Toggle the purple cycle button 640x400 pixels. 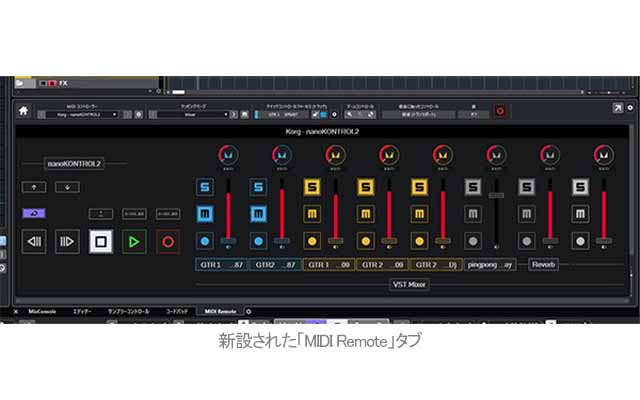coord(34,213)
